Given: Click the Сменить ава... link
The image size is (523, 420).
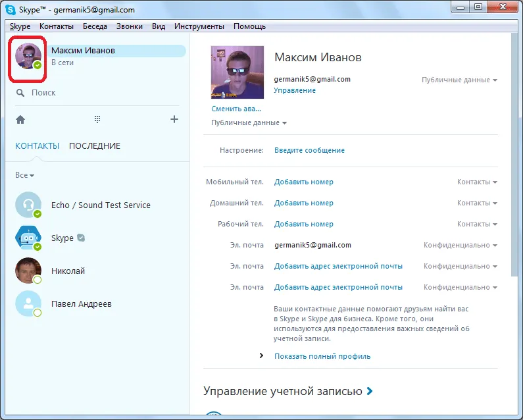Looking at the screenshot, I should [236, 109].
